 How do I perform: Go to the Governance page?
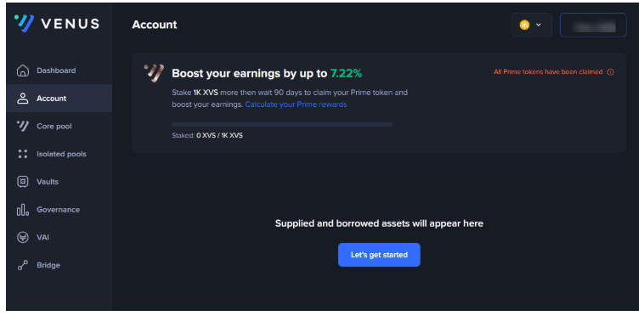59,210
